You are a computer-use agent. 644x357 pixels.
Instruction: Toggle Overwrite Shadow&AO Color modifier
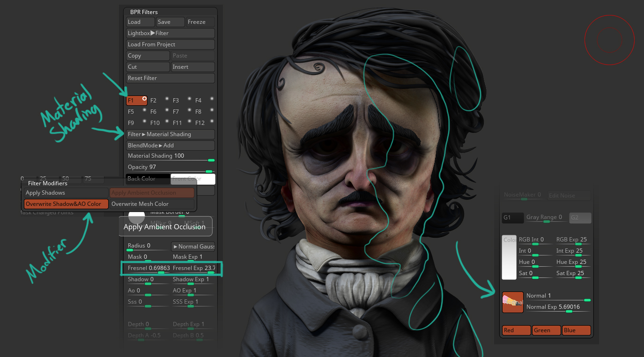click(x=66, y=204)
